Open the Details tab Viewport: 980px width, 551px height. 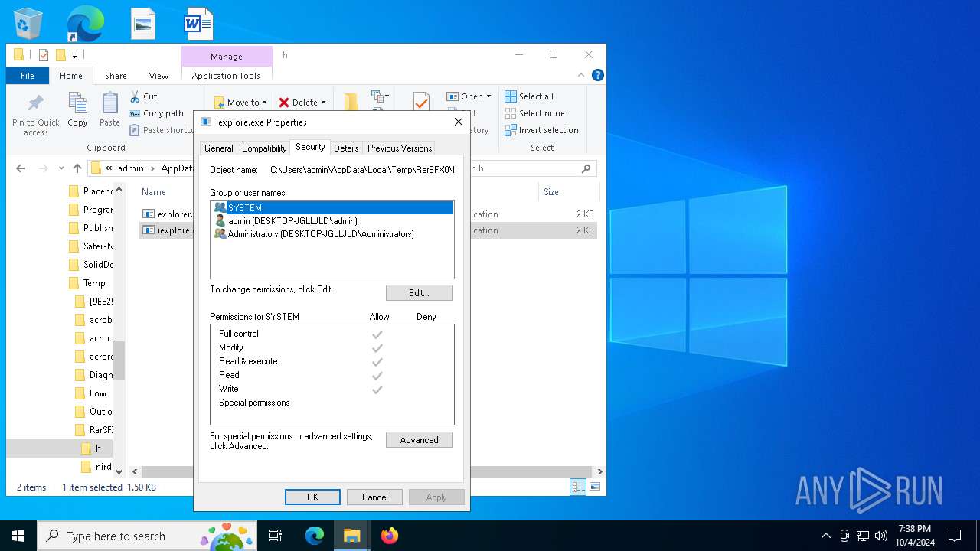point(346,148)
